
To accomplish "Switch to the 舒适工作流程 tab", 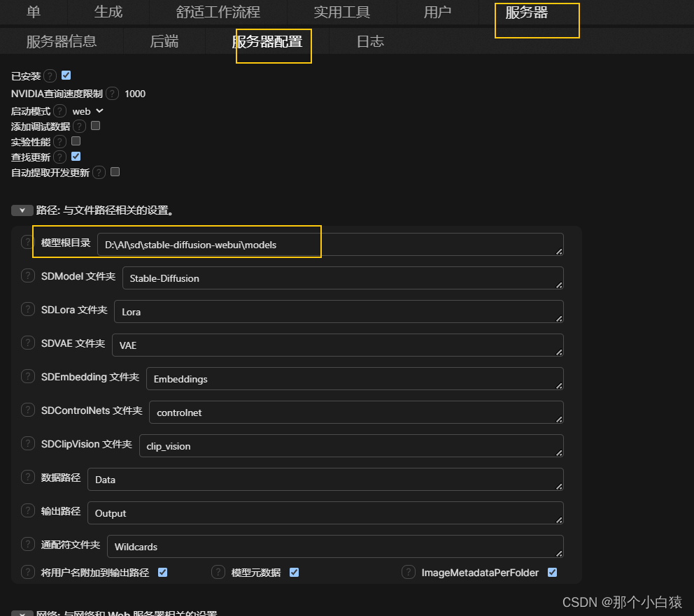I will pos(218,12).
